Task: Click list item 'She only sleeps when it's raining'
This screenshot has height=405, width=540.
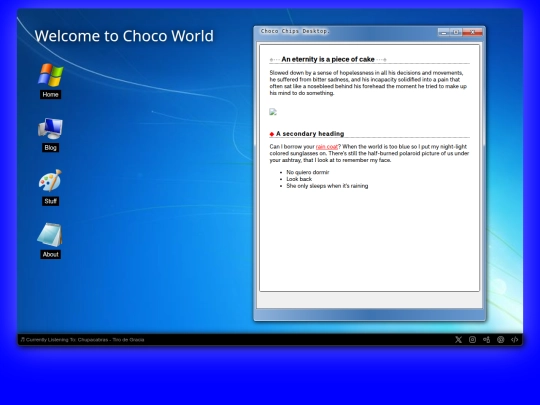Action: coord(327,186)
